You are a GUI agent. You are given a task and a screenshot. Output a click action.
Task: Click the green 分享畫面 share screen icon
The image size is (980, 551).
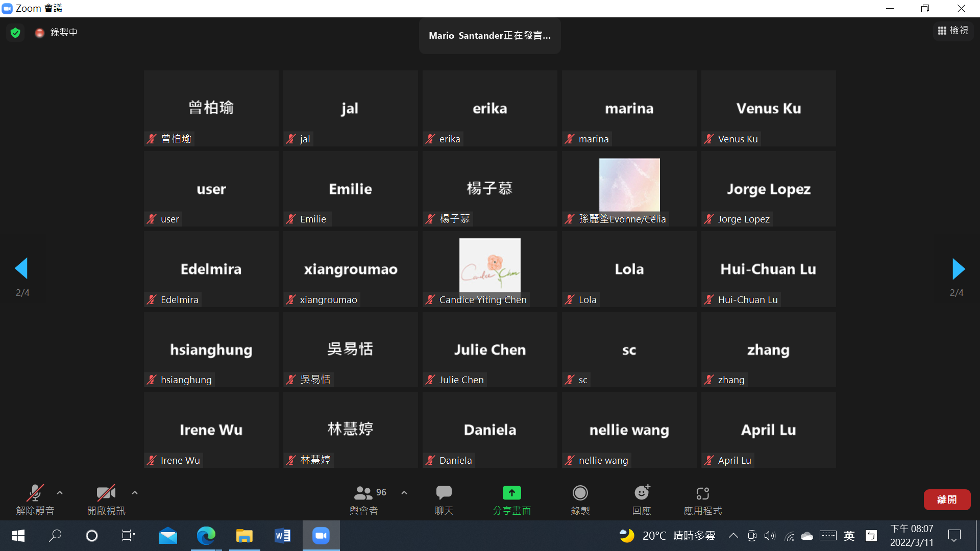pos(512,493)
